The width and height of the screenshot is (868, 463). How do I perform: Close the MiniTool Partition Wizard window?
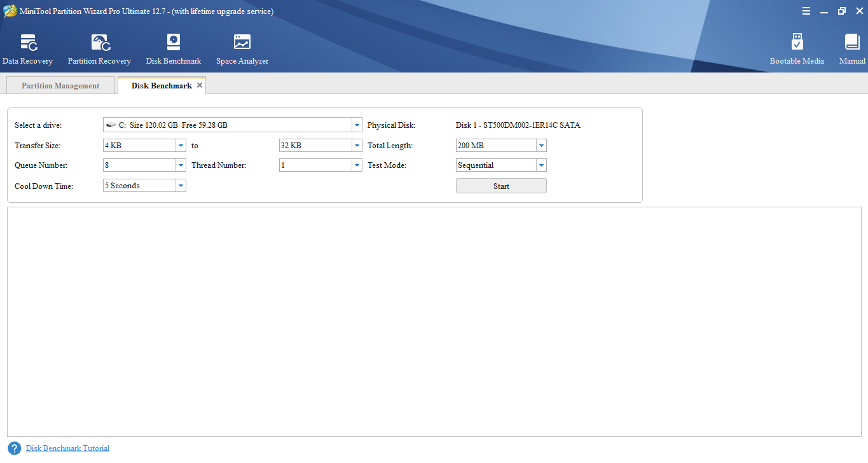[x=859, y=11]
